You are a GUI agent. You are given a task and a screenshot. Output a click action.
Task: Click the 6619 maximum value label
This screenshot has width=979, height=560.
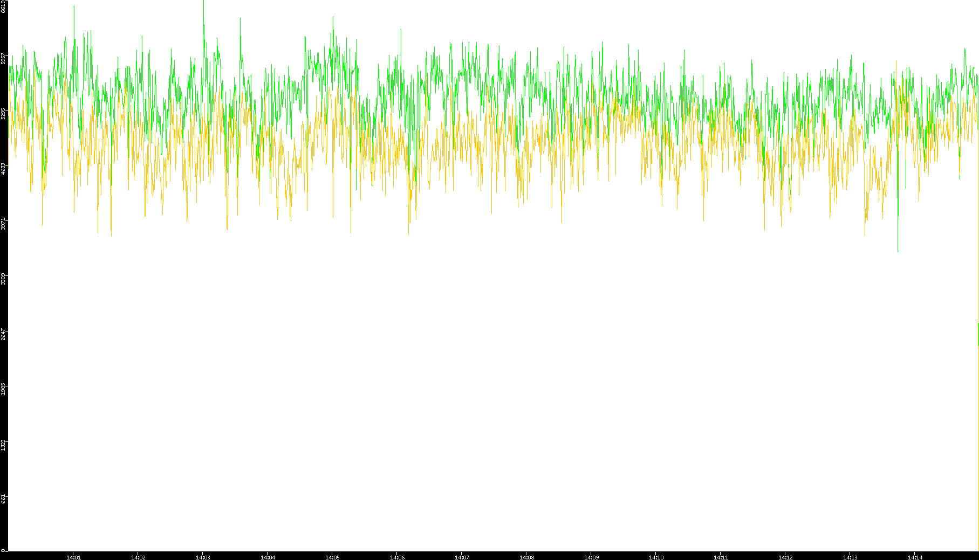(4, 6)
